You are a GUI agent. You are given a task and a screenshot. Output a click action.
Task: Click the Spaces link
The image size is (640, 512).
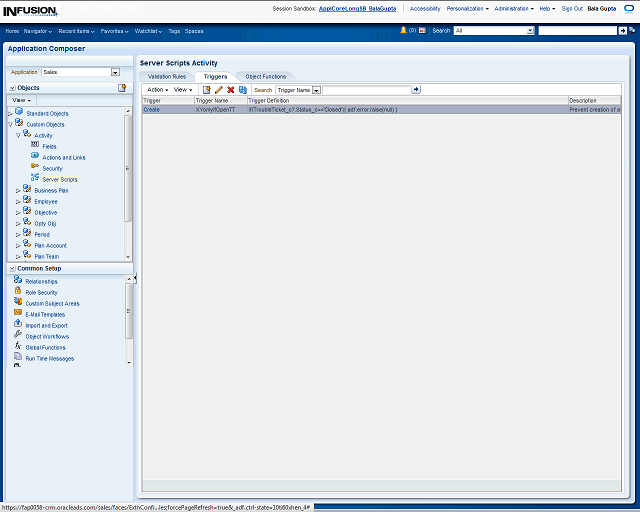click(194, 31)
